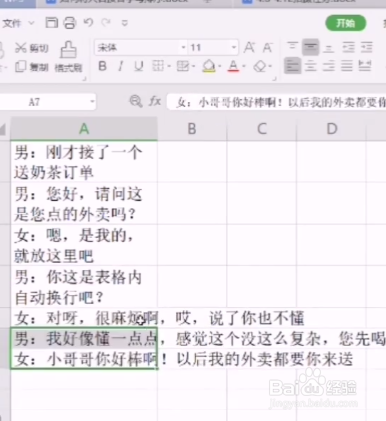This screenshot has width=386, height=421.
Task: Open clipboard group dialog launcher corner
Action: (84, 79)
